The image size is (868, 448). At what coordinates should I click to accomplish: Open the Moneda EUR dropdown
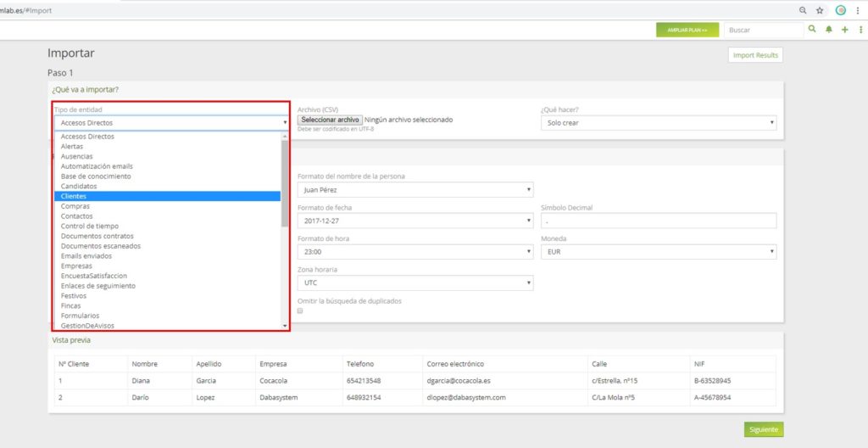(x=658, y=252)
